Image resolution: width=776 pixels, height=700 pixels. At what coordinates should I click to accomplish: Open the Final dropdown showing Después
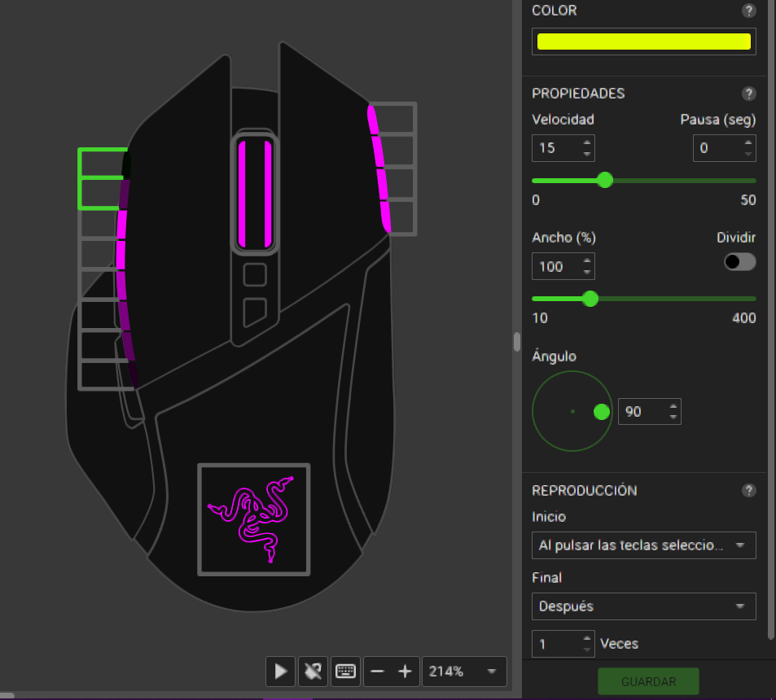643,606
